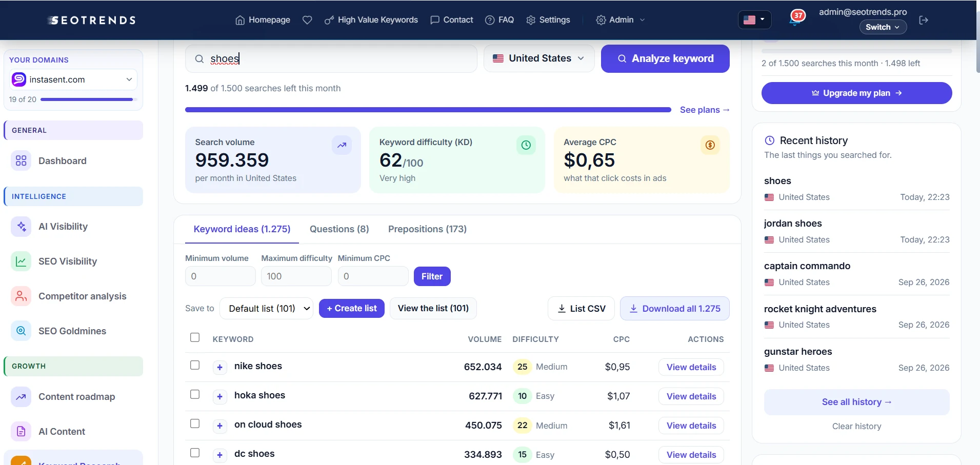Image resolution: width=980 pixels, height=465 pixels.
Task: Open the Switch account dropdown
Action: click(883, 27)
